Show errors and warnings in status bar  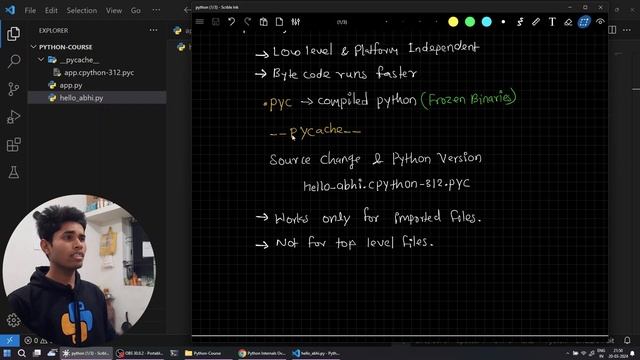[36, 340]
